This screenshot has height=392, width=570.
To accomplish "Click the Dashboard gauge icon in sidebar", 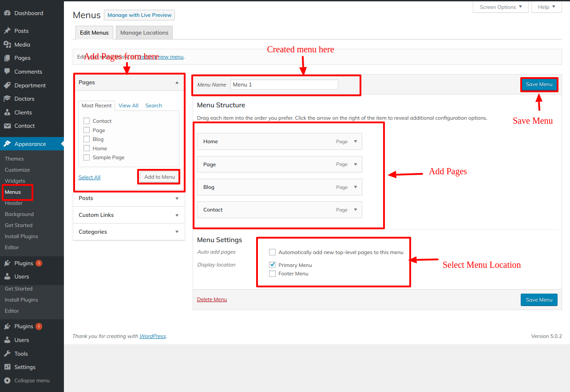I will click(x=7, y=13).
